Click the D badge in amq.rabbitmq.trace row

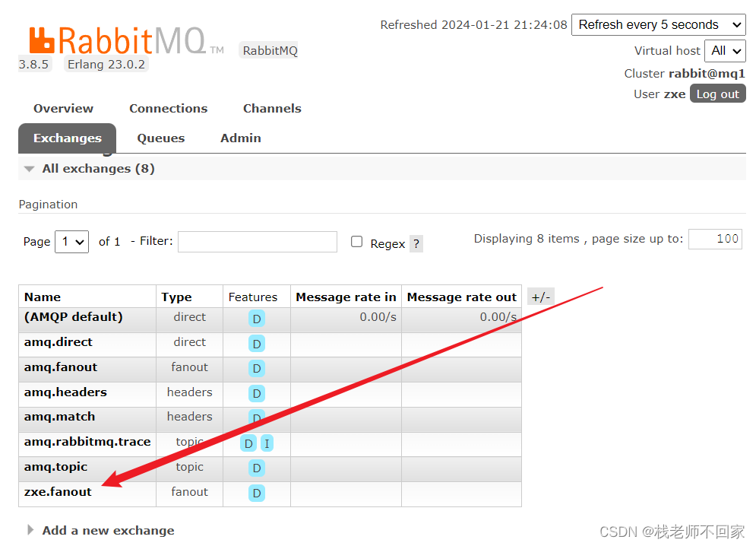point(248,443)
